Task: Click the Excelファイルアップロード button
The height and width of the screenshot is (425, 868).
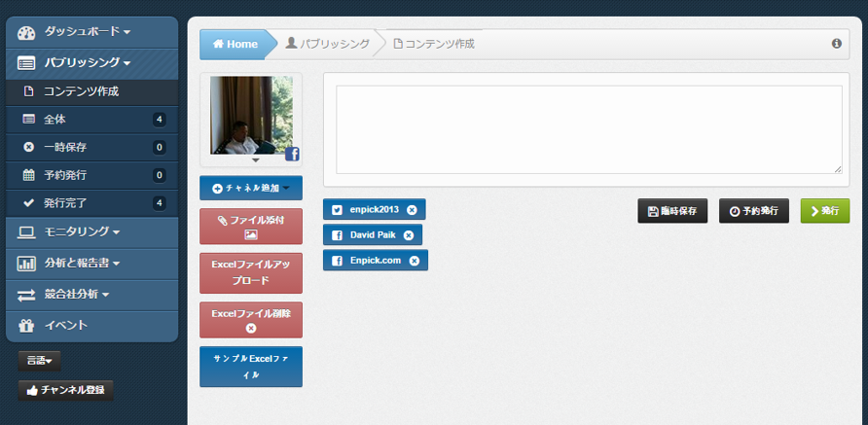Action: (x=251, y=273)
